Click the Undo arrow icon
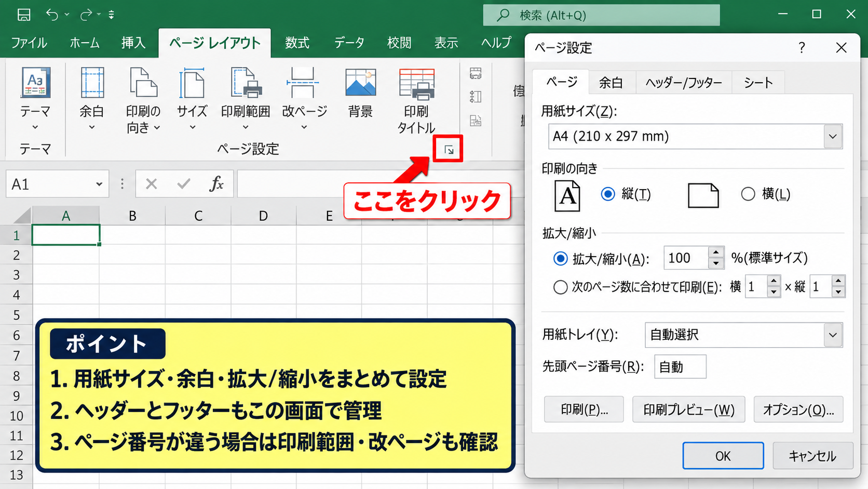 [x=52, y=15]
